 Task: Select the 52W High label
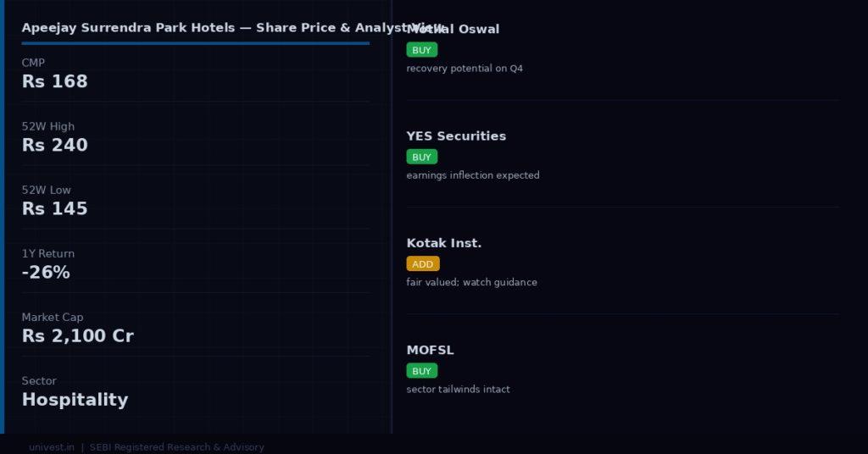pyautogui.click(x=48, y=127)
